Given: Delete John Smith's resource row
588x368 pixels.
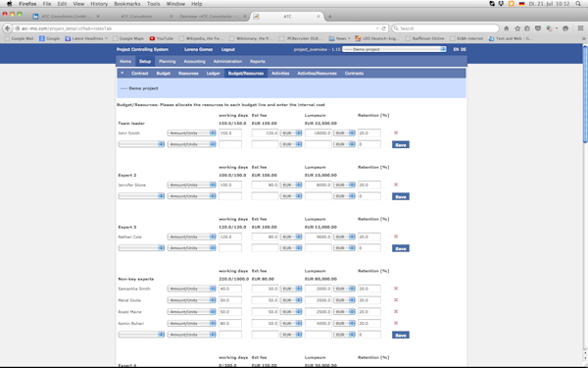Looking at the screenshot, I should pyautogui.click(x=396, y=132).
